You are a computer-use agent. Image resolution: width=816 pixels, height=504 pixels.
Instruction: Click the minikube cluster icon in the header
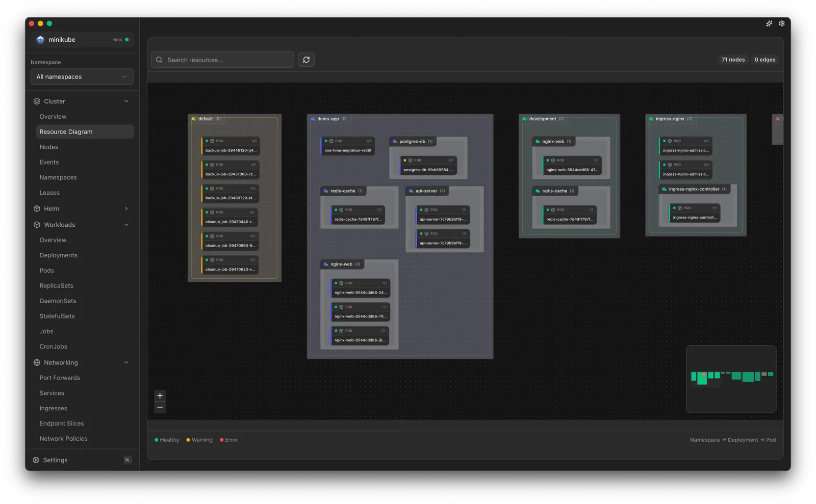tap(40, 39)
